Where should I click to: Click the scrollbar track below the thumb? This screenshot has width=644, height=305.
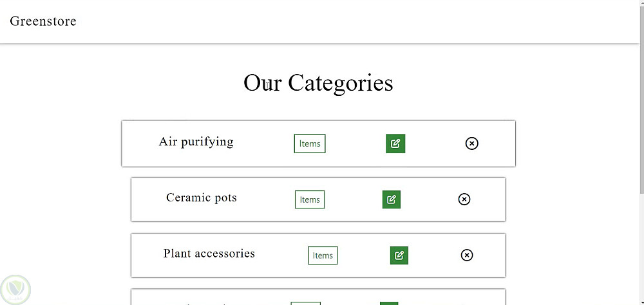click(641, 251)
